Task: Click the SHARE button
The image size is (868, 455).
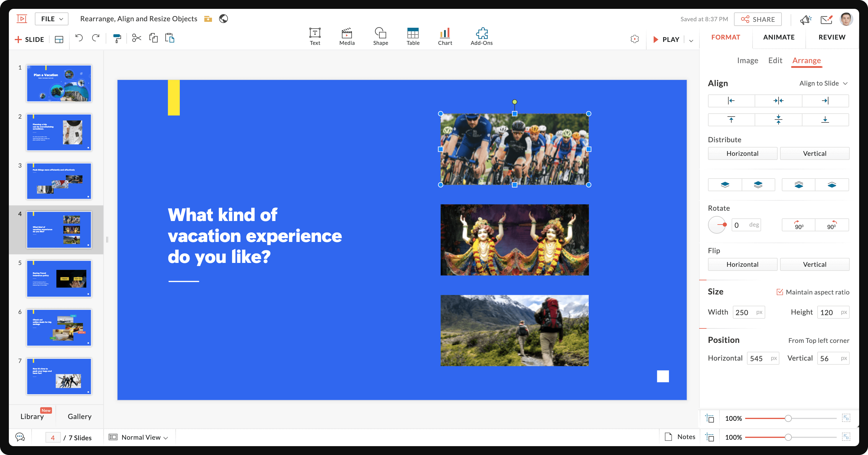Action: click(x=758, y=19)
